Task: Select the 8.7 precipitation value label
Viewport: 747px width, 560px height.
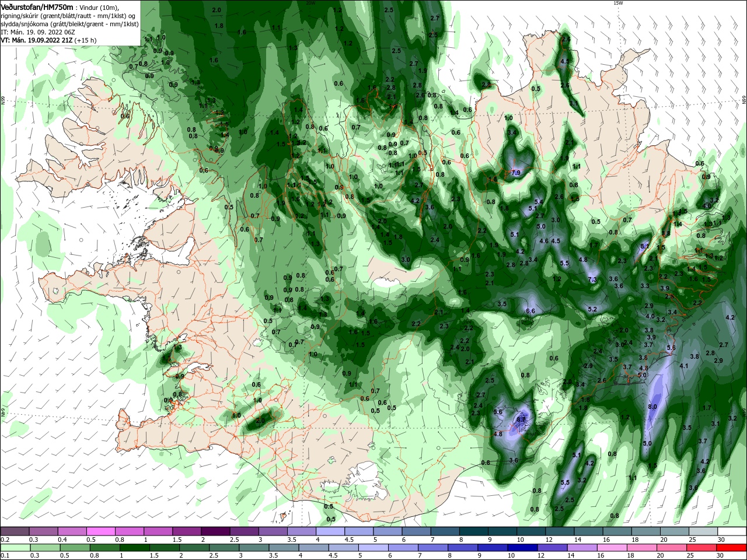Action: pos(522,419)
